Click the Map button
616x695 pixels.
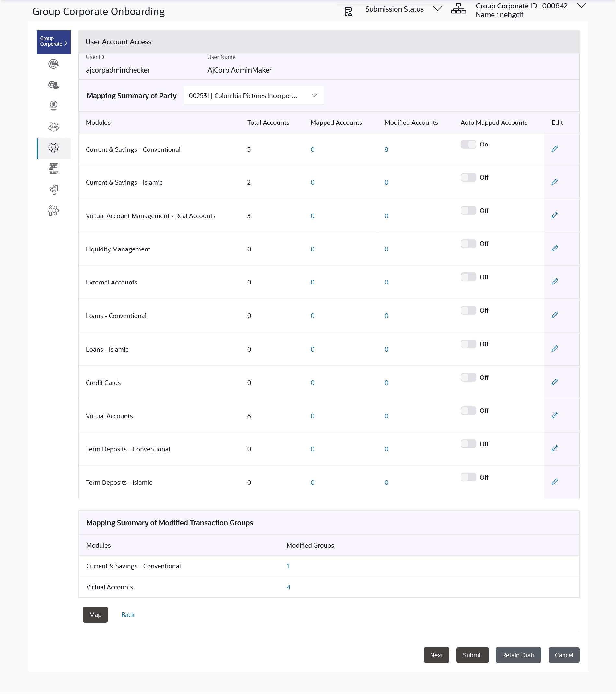click(x=95, y=614)
